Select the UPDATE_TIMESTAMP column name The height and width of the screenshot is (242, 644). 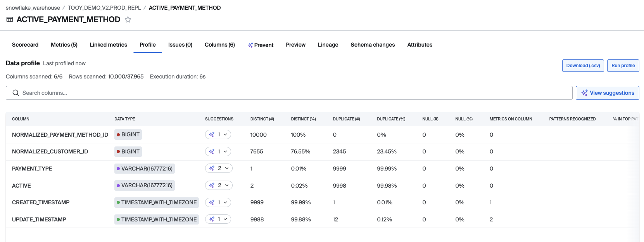(x=39, y=219)
